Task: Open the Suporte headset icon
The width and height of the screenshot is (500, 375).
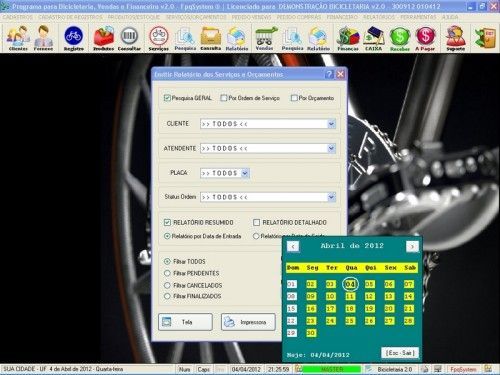Action: click(456, 38)
